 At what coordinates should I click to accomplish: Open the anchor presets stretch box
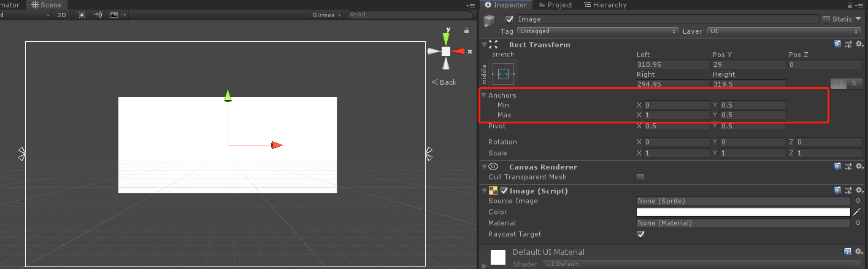(x=504, y=74)
